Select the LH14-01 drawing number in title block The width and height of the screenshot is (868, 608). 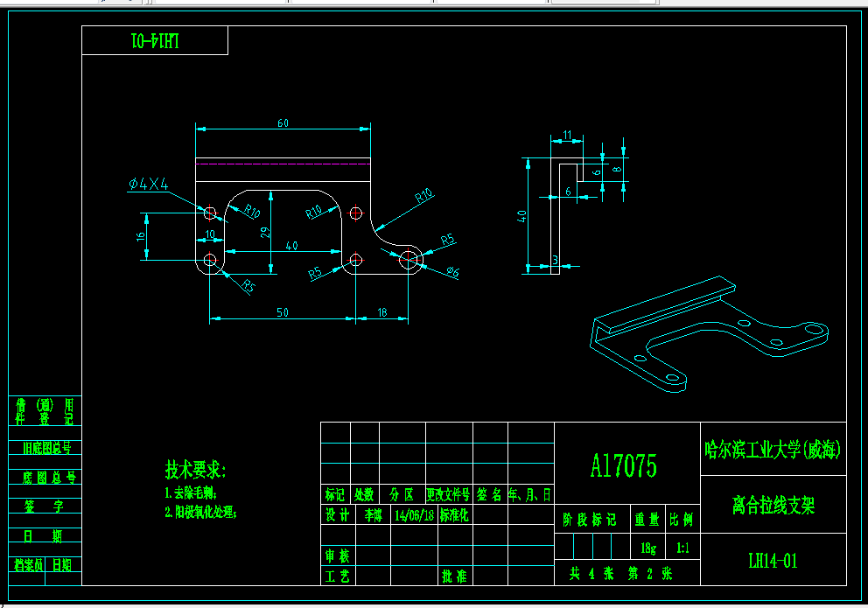[x=773, y=561]
